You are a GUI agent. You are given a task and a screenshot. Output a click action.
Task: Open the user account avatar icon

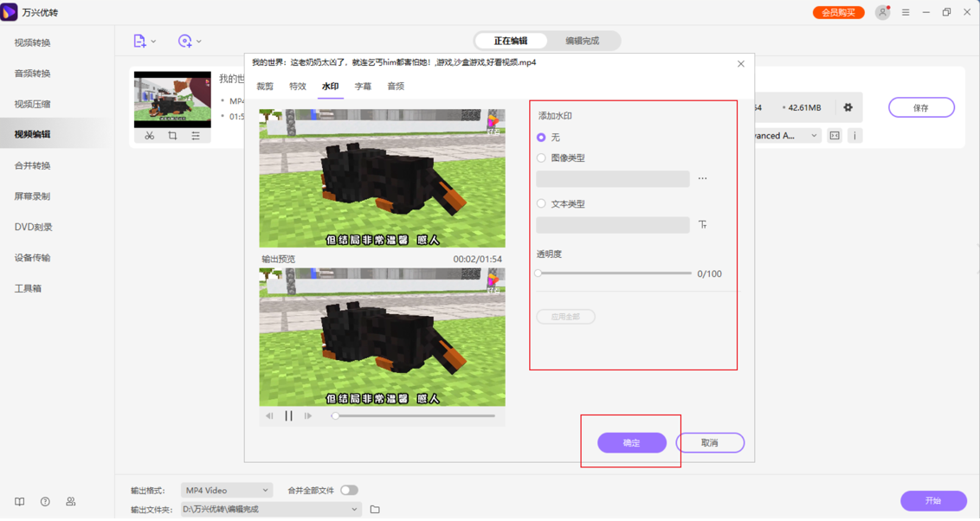[882, 12]
